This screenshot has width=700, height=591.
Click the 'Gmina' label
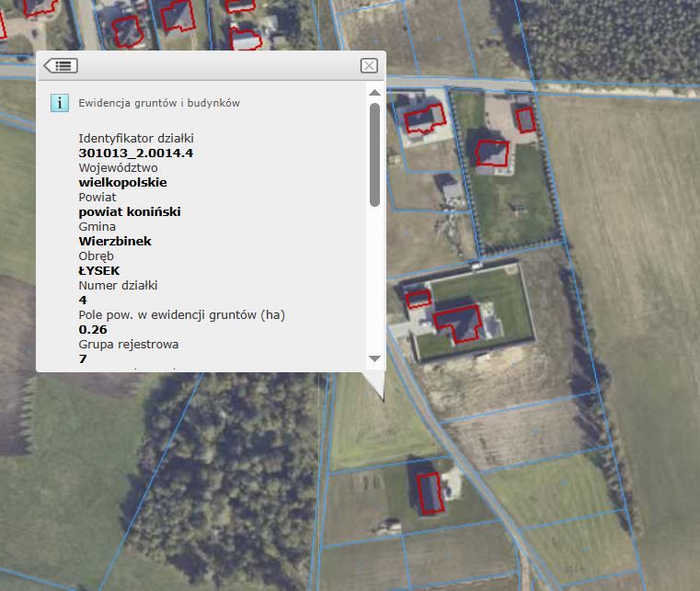97,227
